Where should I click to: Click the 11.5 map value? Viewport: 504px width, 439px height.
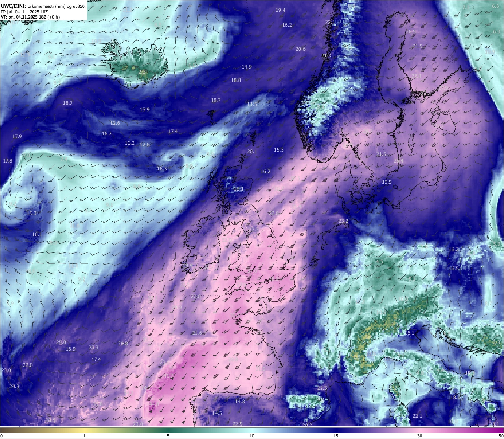click(x=252, y=104)
